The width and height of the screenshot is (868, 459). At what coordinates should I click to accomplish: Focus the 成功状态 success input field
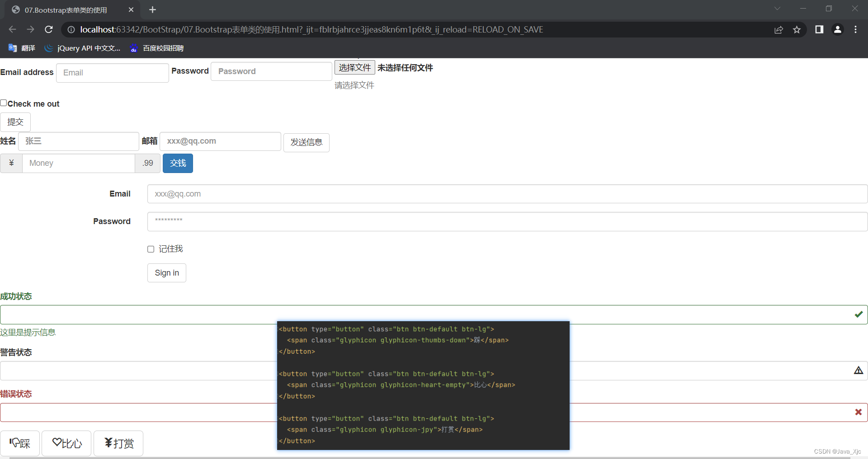[x=434, y=314]
